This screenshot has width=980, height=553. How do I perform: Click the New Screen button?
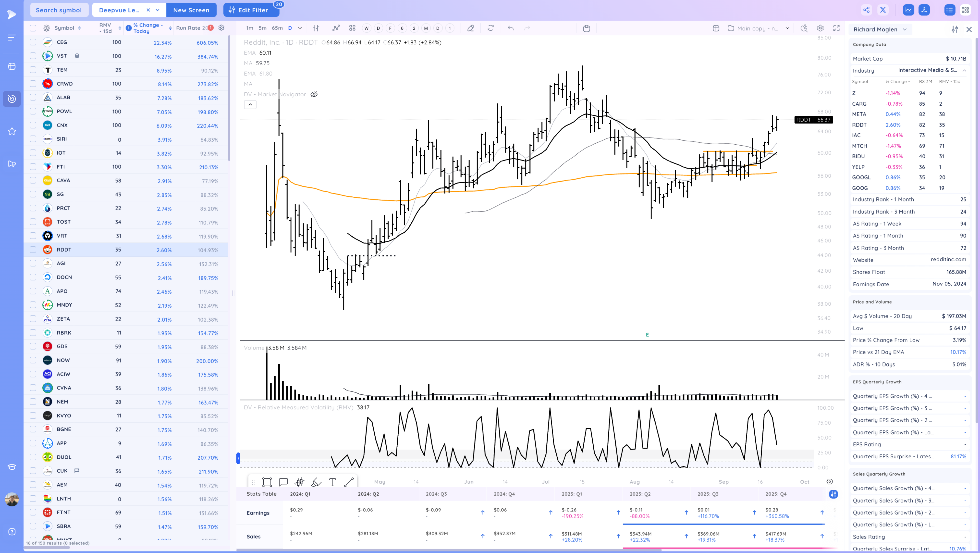click(191, 10)
